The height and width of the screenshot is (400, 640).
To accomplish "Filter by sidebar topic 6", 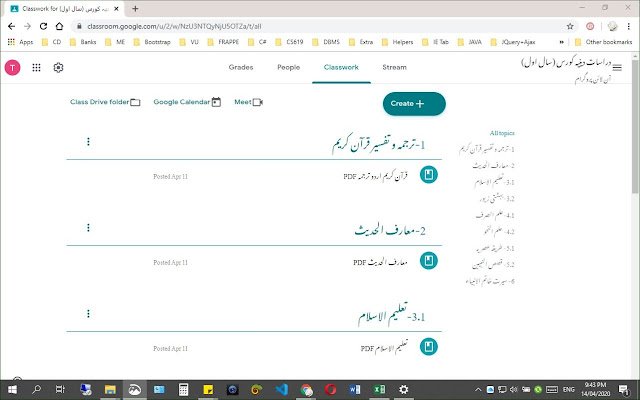I will [x=490, y=281].
